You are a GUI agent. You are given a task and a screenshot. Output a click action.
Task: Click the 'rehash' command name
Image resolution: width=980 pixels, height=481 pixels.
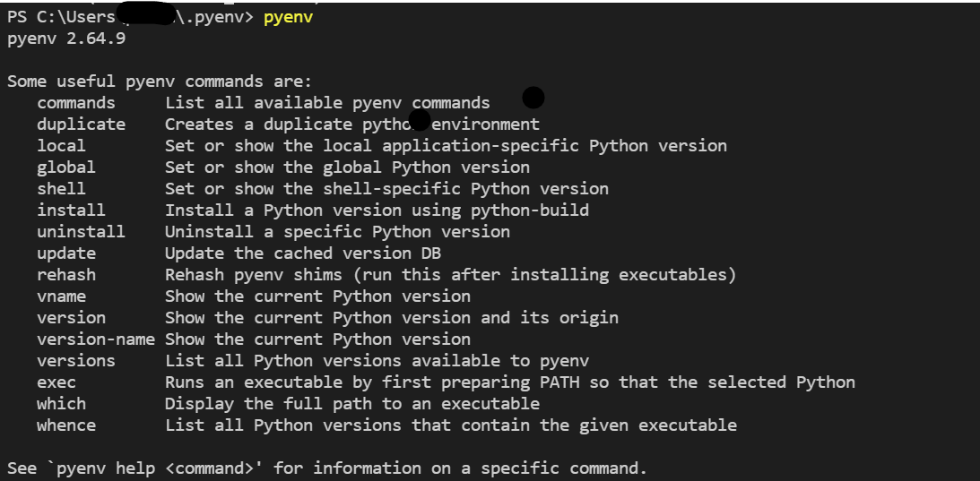(65, 275)
